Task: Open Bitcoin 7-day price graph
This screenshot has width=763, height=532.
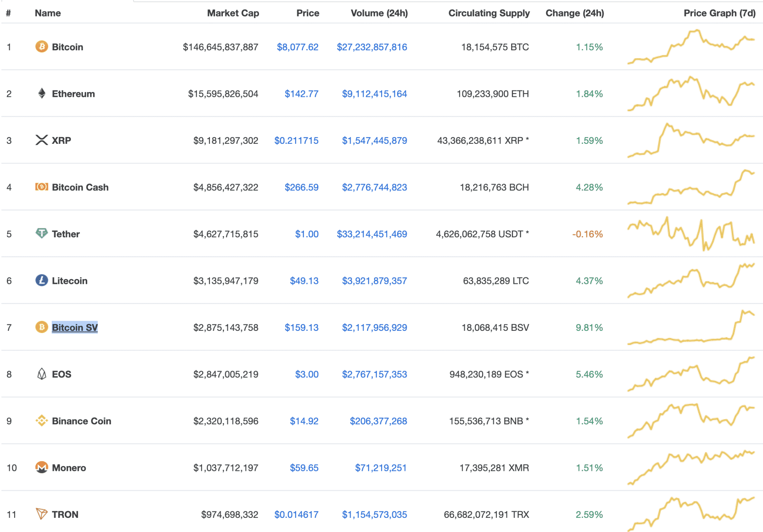Action: [x=691, y=47]
